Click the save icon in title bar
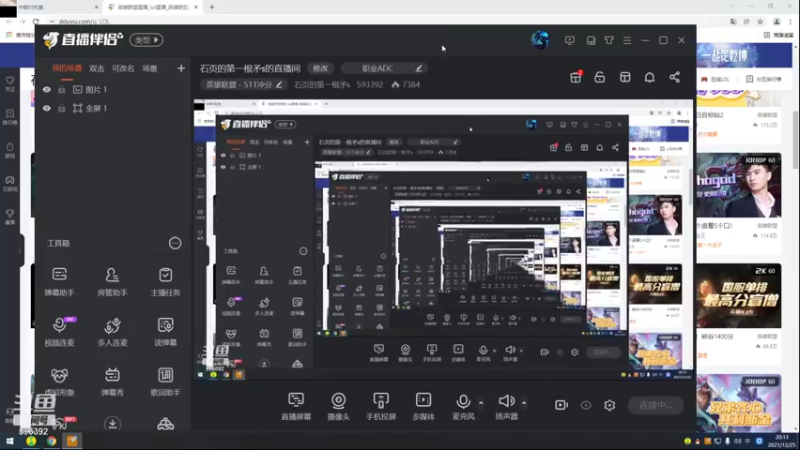 tap(591, 40)
